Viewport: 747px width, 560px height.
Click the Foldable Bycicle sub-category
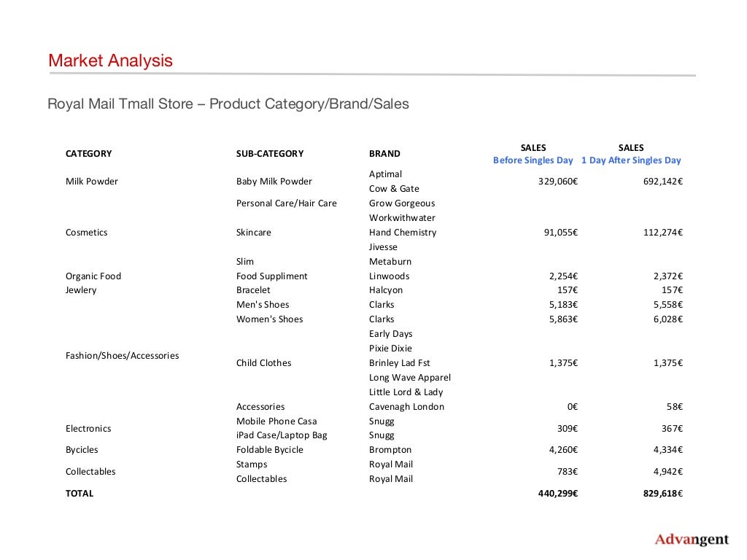270,450
